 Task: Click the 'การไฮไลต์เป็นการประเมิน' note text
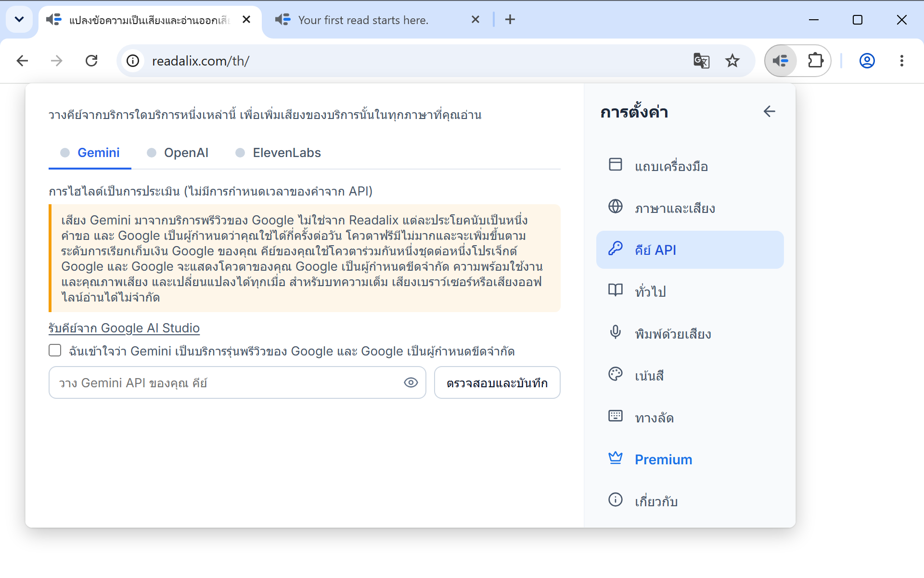pyautogui.click(x=210, y=191)
